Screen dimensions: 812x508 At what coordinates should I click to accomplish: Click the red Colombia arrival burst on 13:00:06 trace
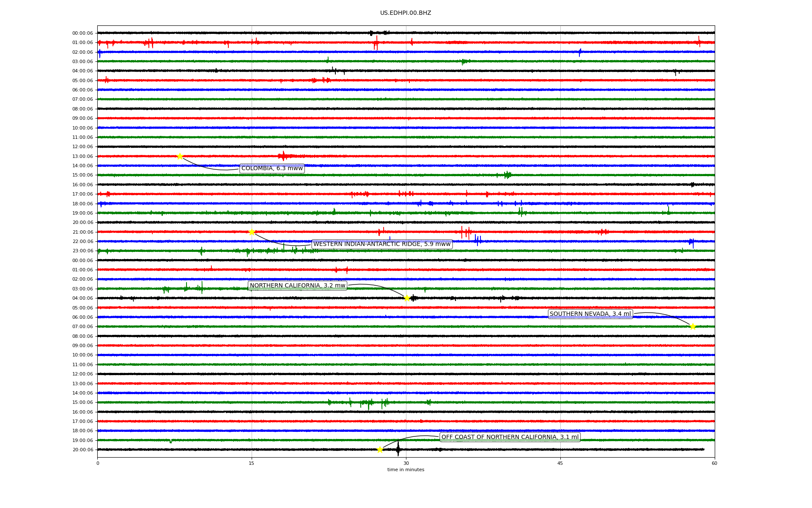pos(284,156)
